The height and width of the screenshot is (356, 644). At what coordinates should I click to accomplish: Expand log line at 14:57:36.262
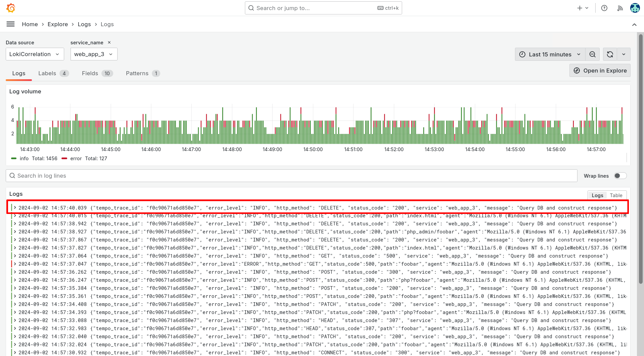tap(15, 272)
